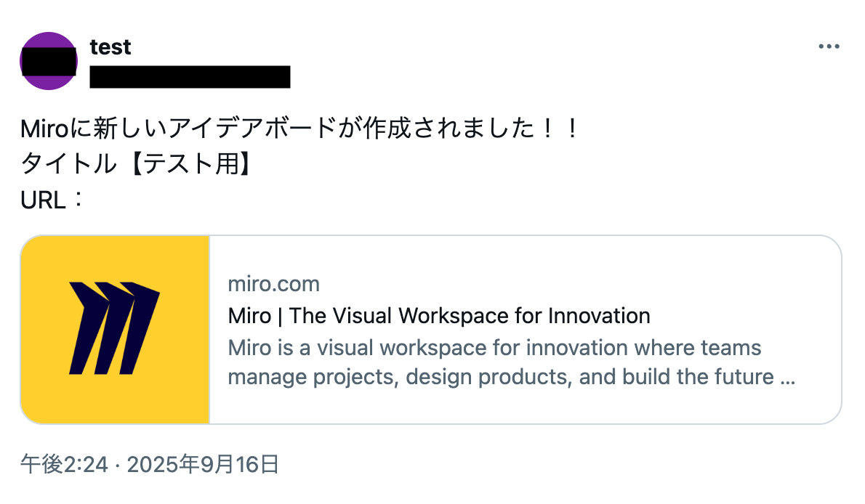Click the purple profile avatar
Screen dimensions: 865x504
[x=49, y=61]
